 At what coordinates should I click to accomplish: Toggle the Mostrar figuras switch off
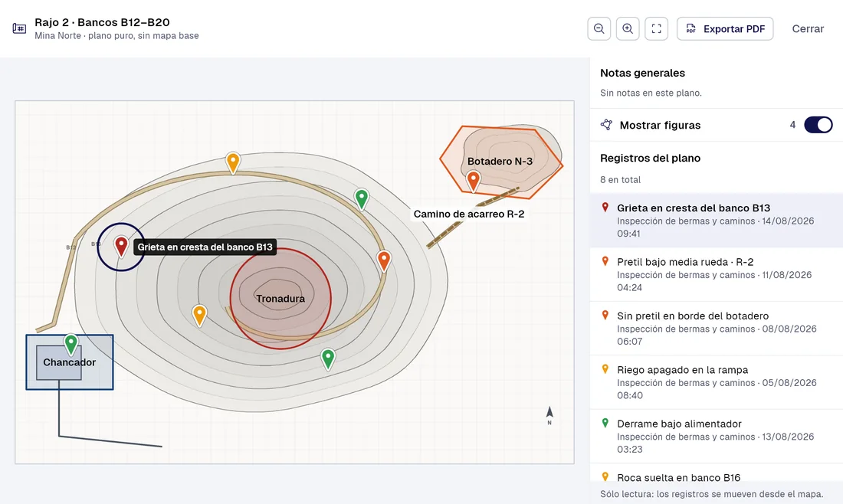coord(818,125)
